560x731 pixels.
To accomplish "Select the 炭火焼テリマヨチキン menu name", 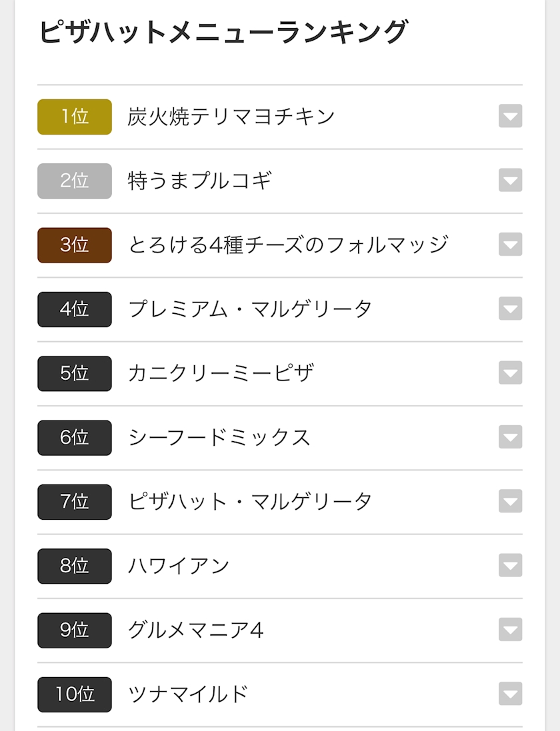I will coord(231,117).
